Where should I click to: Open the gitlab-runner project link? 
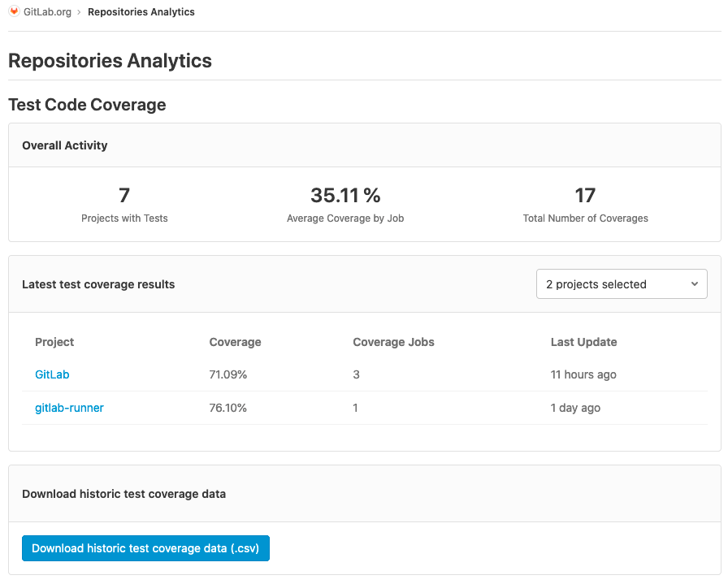pyautogui.click(x=69, y=408)
